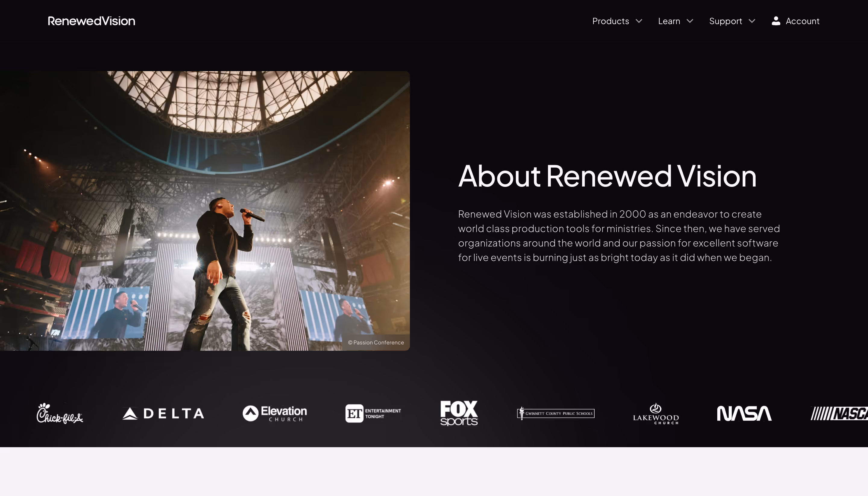Open the Support menu label
Screen dimensions: 868x496
coord(725,21)
